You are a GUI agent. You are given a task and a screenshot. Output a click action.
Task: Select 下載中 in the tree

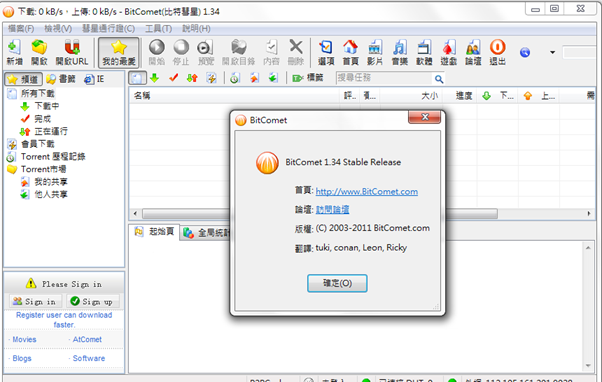click(46, 106)
